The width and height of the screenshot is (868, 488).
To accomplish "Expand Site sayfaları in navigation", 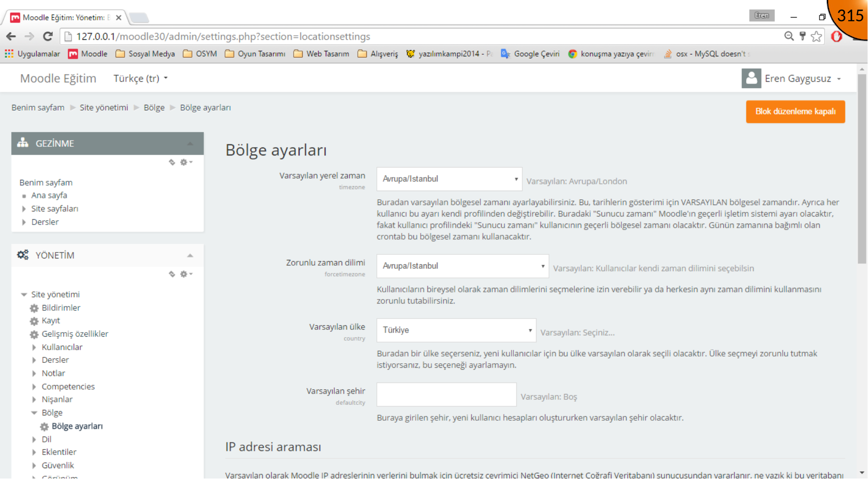I will 24,209.
